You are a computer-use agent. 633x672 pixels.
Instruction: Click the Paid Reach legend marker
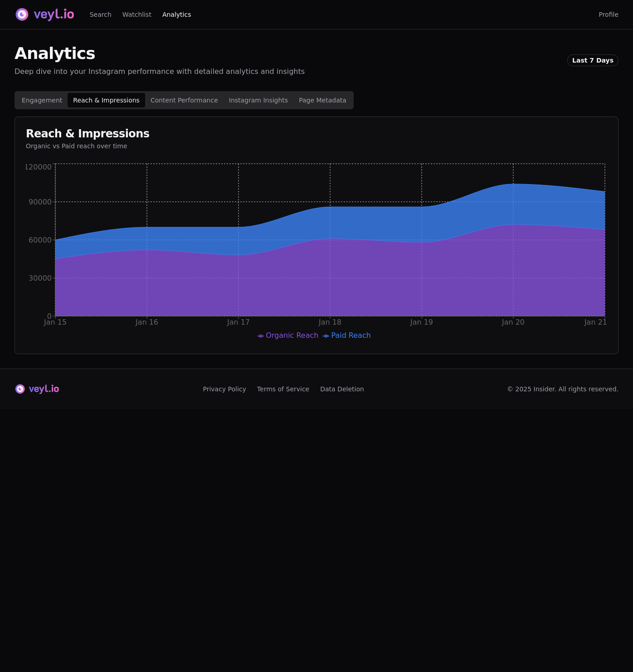pyautogui.click(x=326, y=336)
